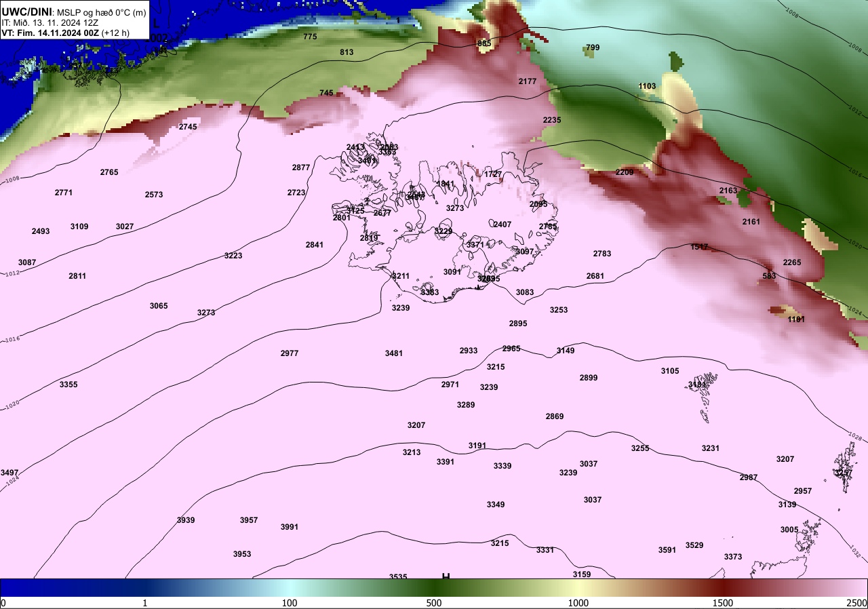
Task: Select the valid time line 'VT: Fim. 14.11.2024 00Z'
Action: [x=51, y=33]
